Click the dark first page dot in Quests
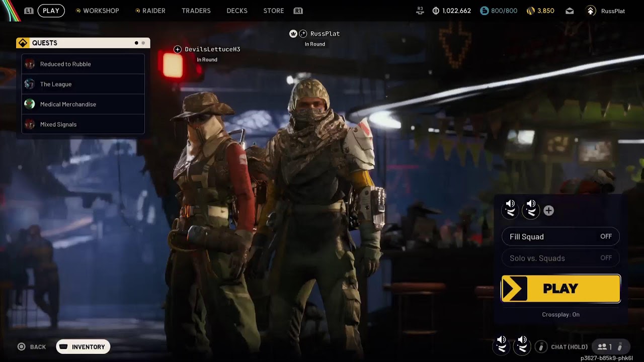 tap(136, 43)
